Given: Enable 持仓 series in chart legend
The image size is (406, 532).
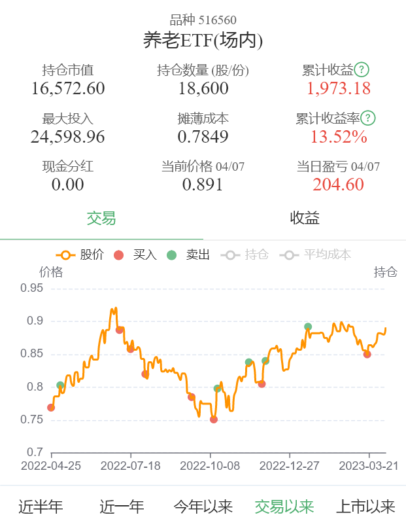Looking at the screenshot, I should (245, 255).
